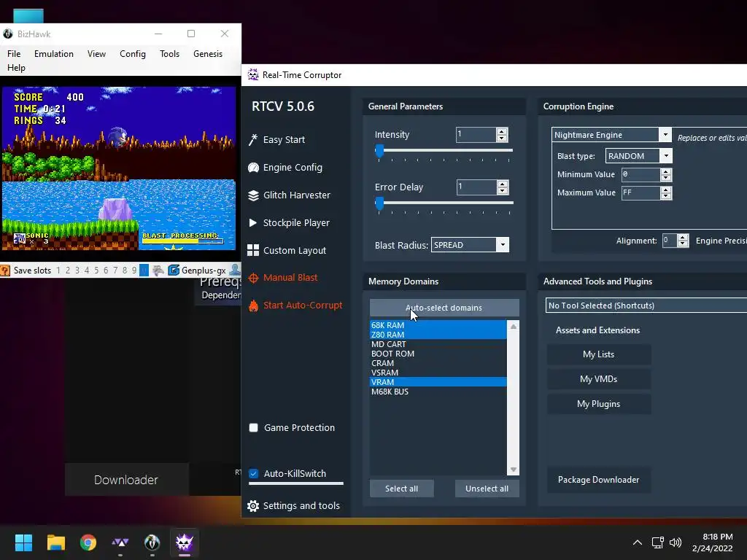
Task: Click Manual Blast crosshair icon
Action: point(253,278)
